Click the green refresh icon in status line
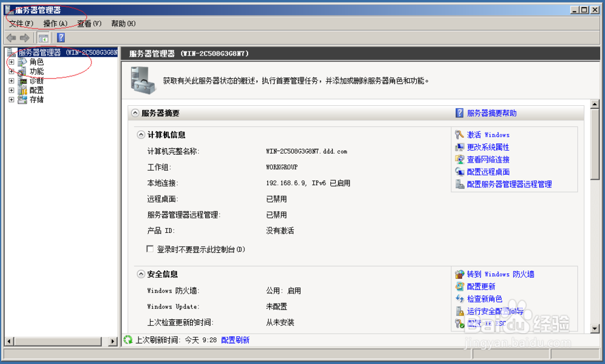This screenshot has width=605, height=364. (x=128, y=340)
